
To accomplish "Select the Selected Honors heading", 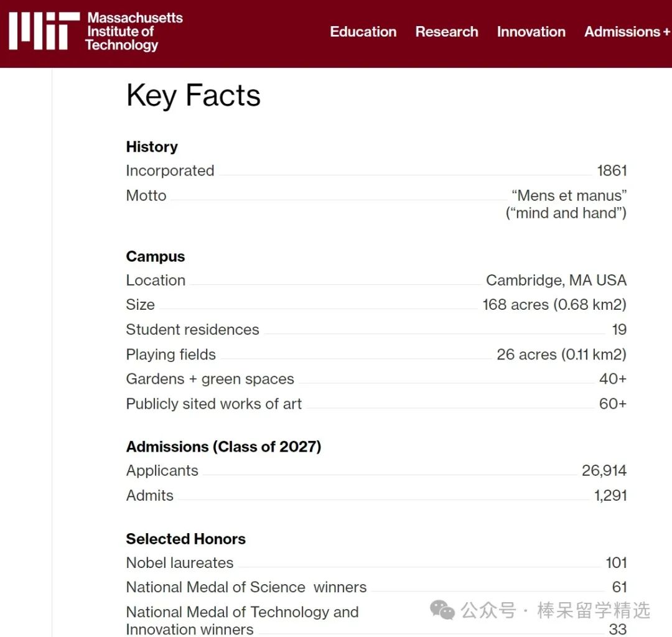I will (x=185, y=539).
